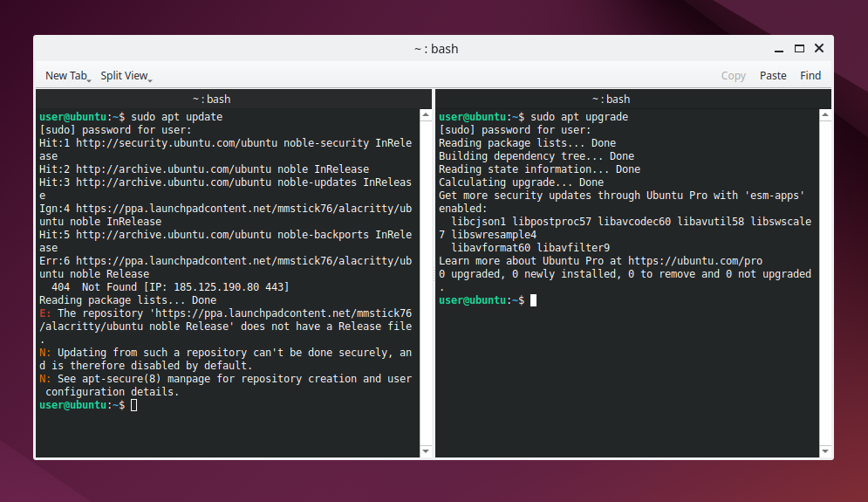
Task: Click the Split View toolbar button
Action: 123,76
